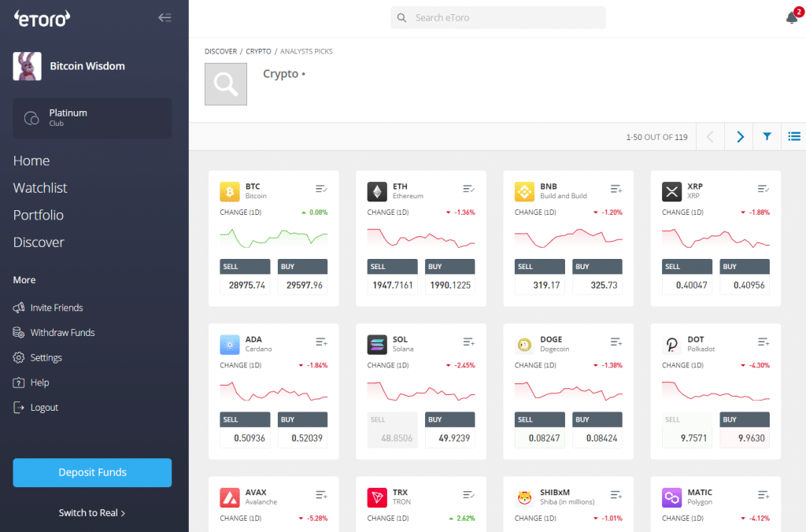
Task: Expand Switch to Real account option
Action: click(x=92, y=513)
